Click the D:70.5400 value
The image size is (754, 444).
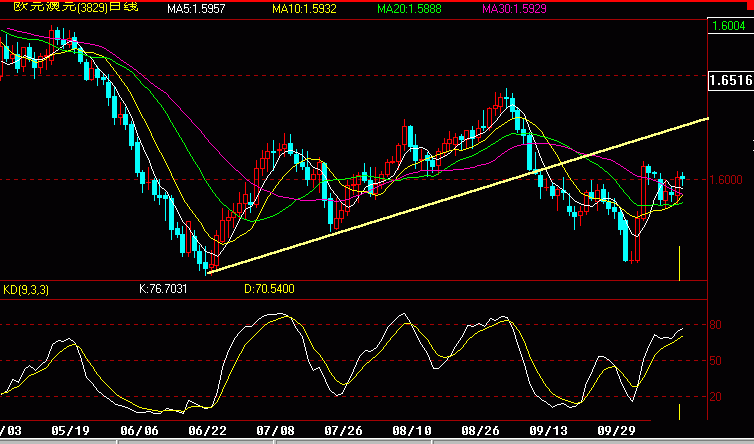click(x=269, y=289)
